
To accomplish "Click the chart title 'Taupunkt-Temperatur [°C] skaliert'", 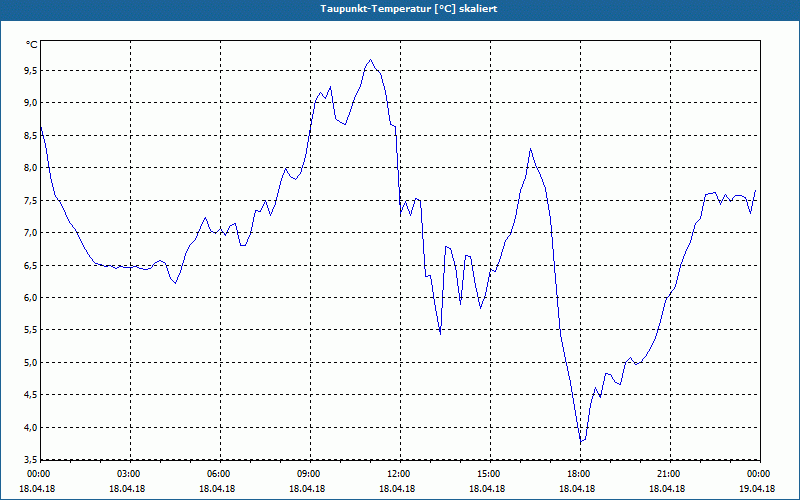I will click(x=409, y=9).
